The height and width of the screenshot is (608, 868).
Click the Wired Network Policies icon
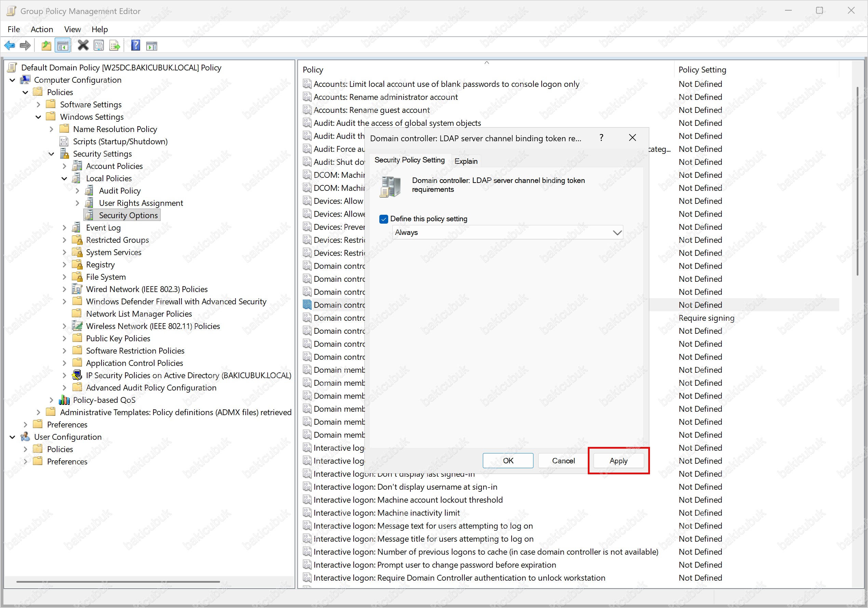pos(77,289)
